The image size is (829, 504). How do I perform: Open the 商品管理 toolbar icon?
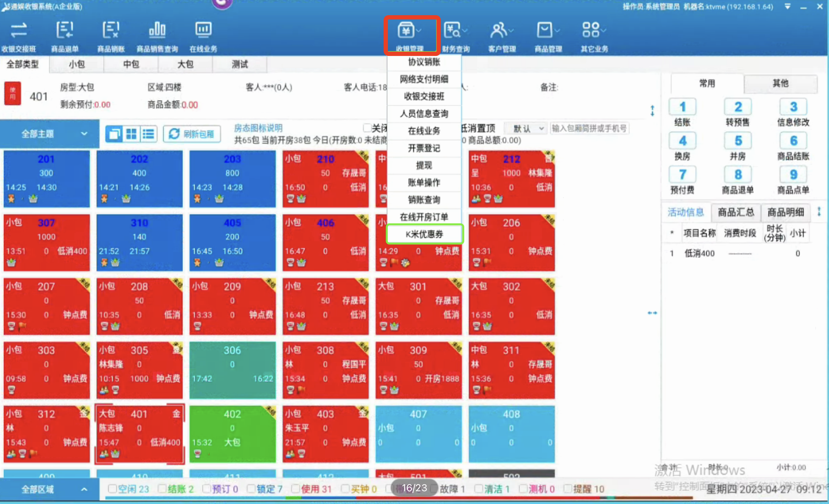pyautogui.click(x=548, y=36)
